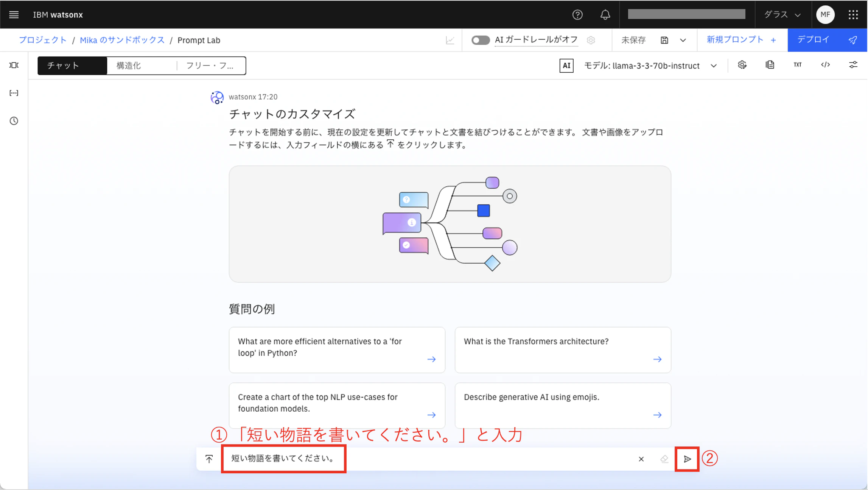Open the notifications bell
868x490 pixels.
[x=605, y=14]
